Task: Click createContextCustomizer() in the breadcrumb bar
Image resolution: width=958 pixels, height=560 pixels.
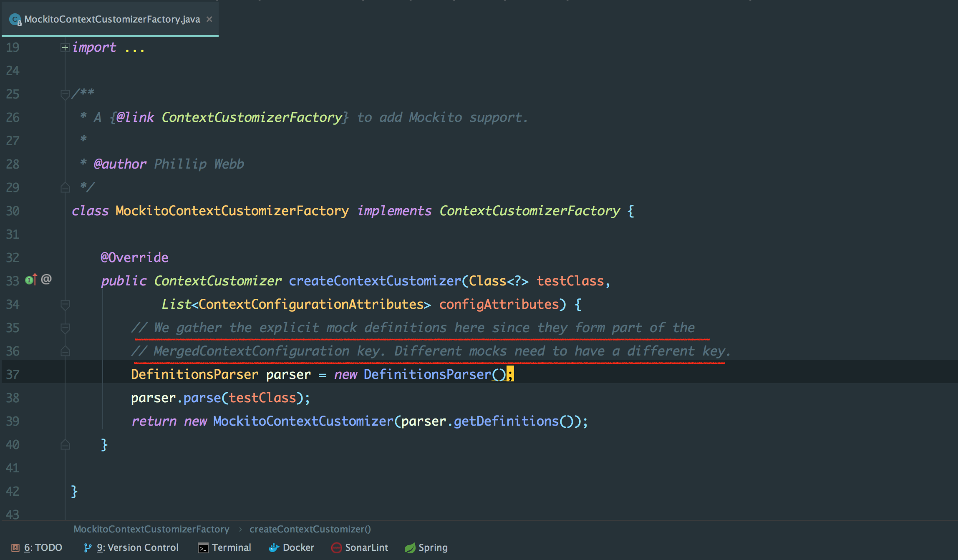Action: point(310,529)
